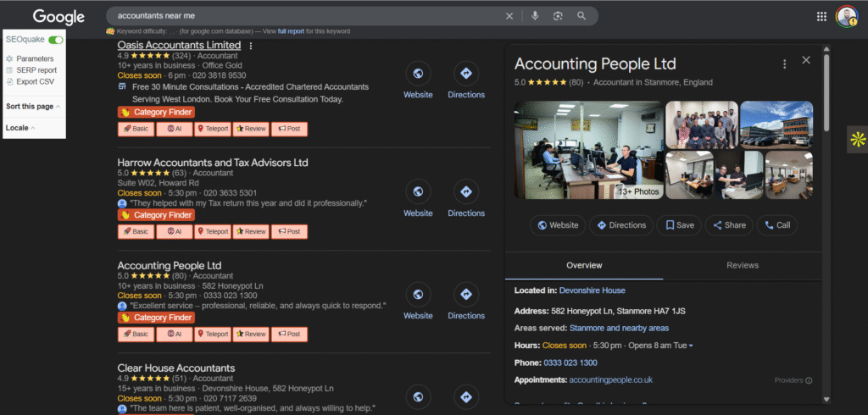
Task: Click the accountants near me search field
Action: (x=305, y=16)
